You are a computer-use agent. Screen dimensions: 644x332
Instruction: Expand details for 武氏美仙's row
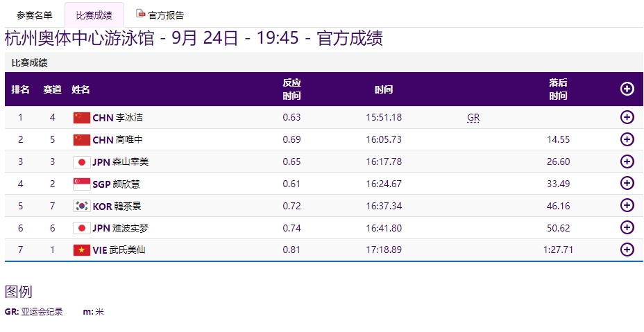(x=627, y=250)
